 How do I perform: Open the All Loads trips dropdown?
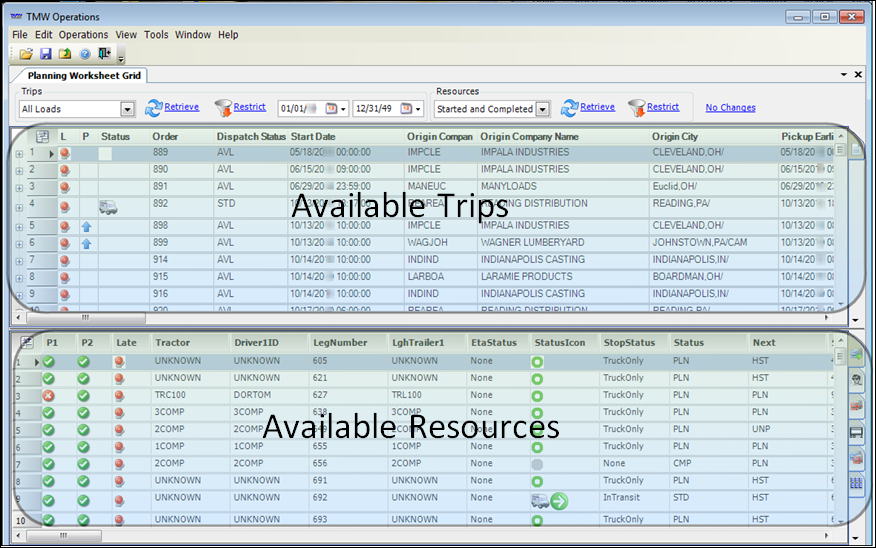point(127,109)
